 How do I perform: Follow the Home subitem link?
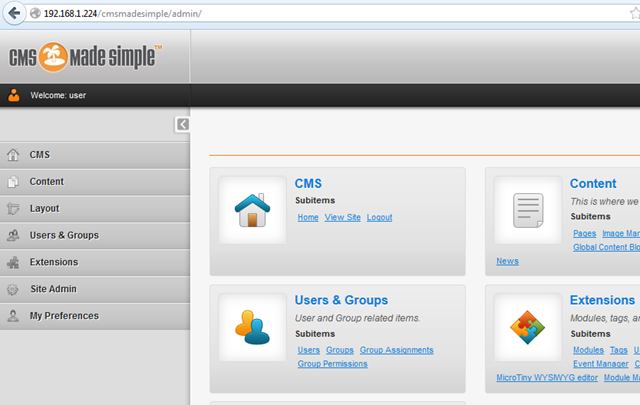[x=308, y=218]
